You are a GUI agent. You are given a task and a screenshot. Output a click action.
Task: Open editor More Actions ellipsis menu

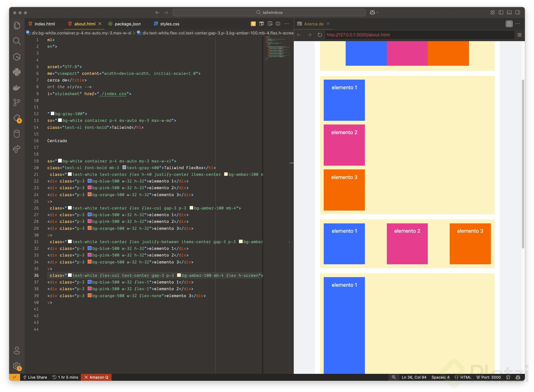pos(287,24)
